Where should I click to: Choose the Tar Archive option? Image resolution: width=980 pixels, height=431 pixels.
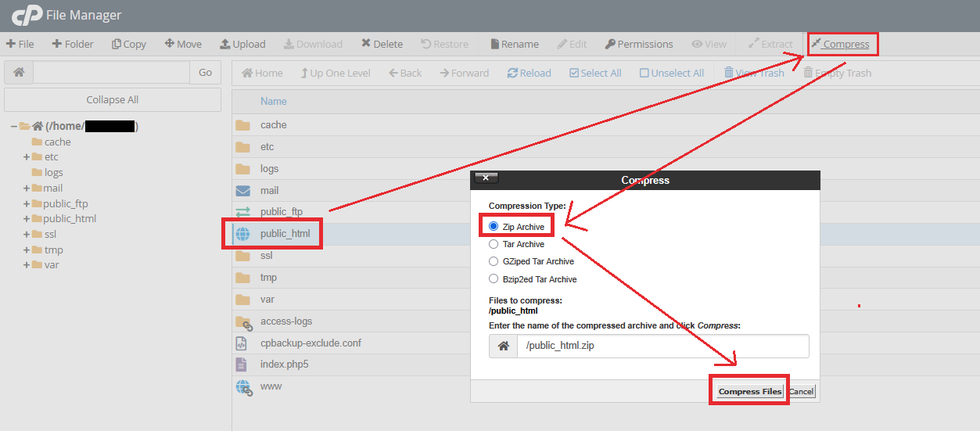494,244
